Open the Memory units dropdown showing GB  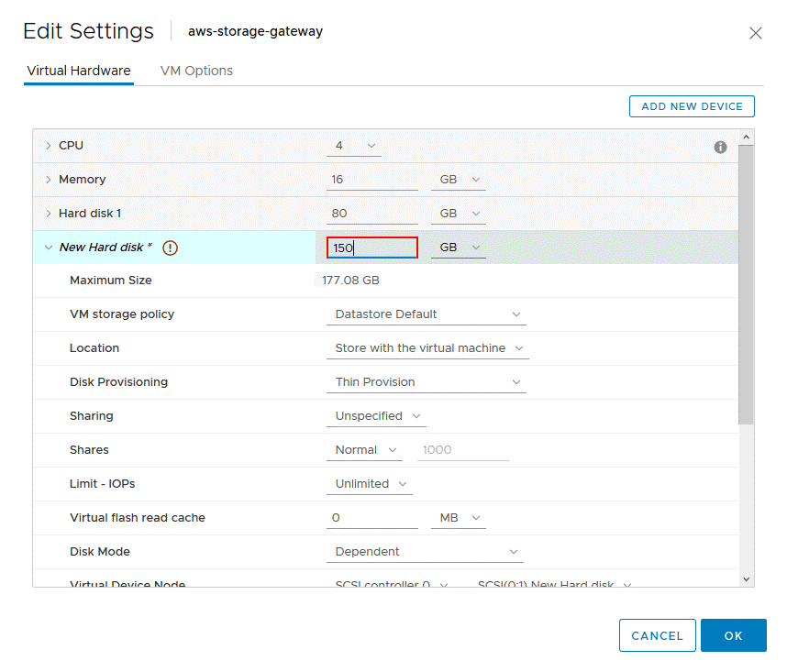coord(458,179)
